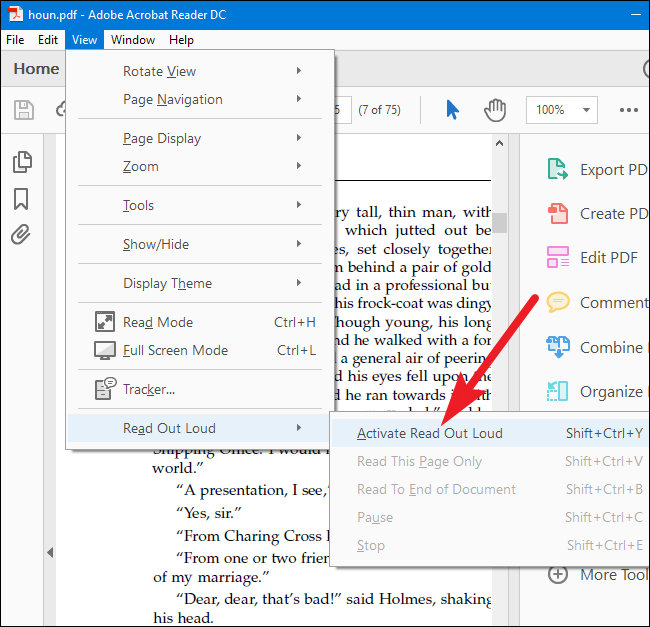
Task: Choose Activate Read Out Loud
Action: coord(430,433)
